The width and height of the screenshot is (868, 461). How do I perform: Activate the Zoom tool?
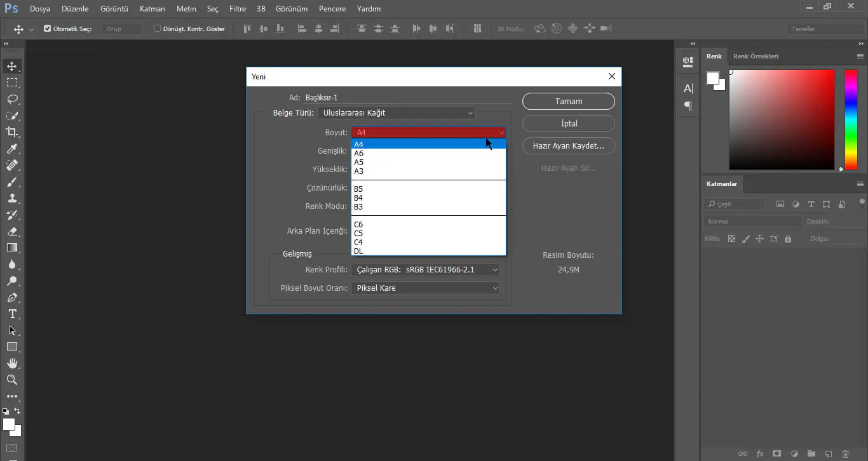(12, 380)
